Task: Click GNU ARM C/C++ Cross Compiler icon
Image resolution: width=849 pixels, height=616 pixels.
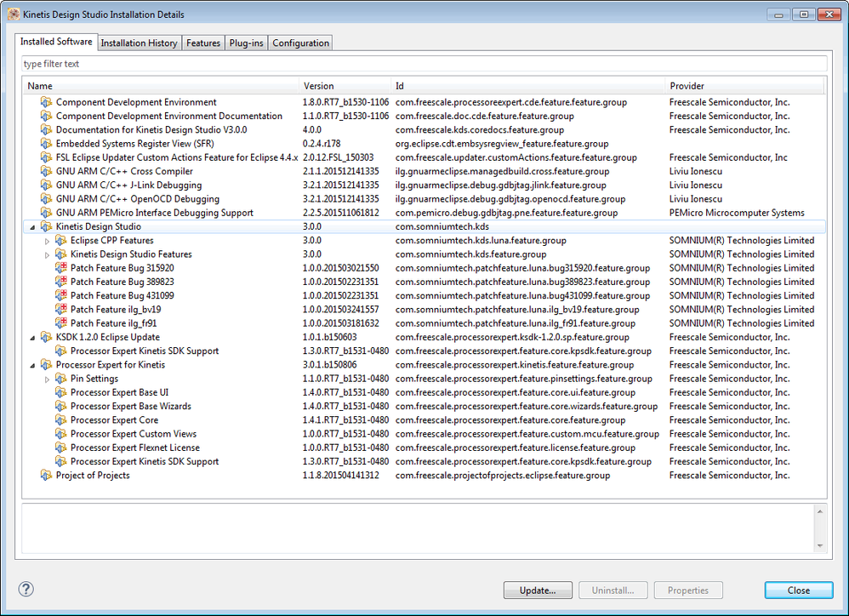Action: pos(47,171)
